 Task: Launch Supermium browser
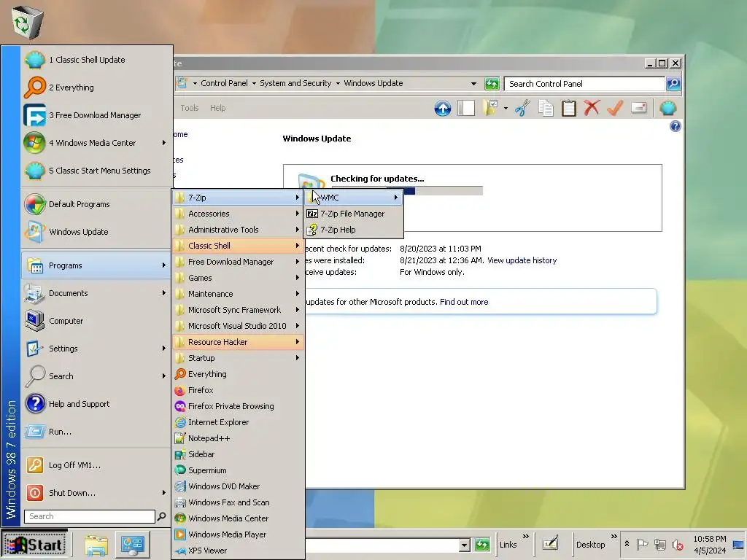[x=239, y=470]
